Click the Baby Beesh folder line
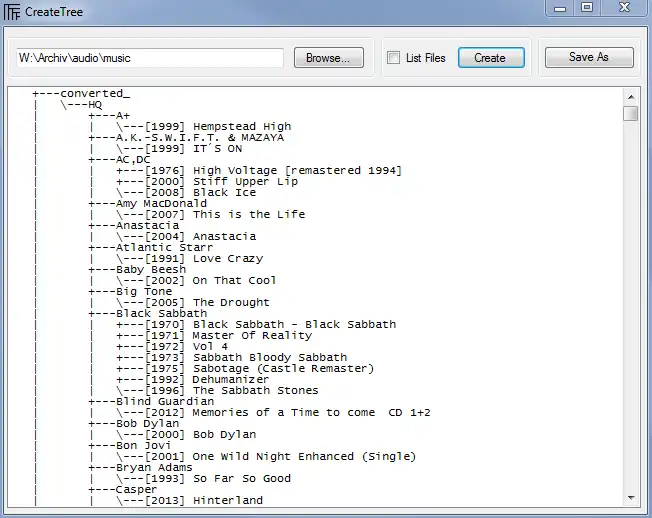 point(137,270)
